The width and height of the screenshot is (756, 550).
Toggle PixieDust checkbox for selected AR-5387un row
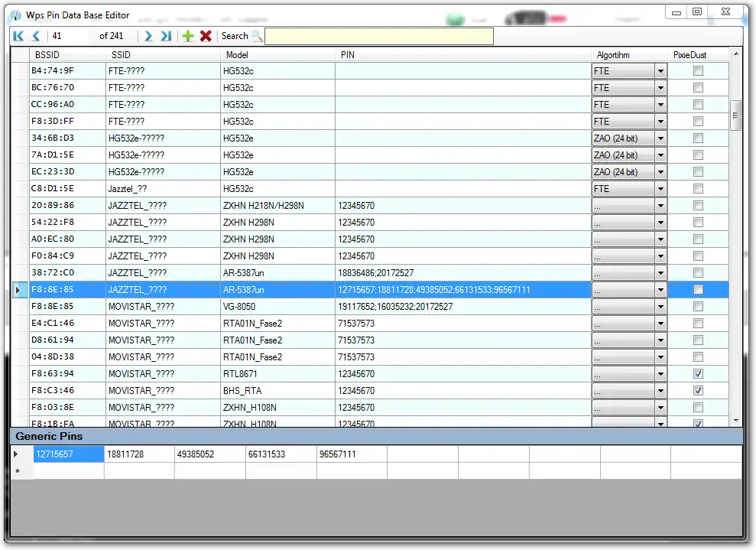coord(698,289)
